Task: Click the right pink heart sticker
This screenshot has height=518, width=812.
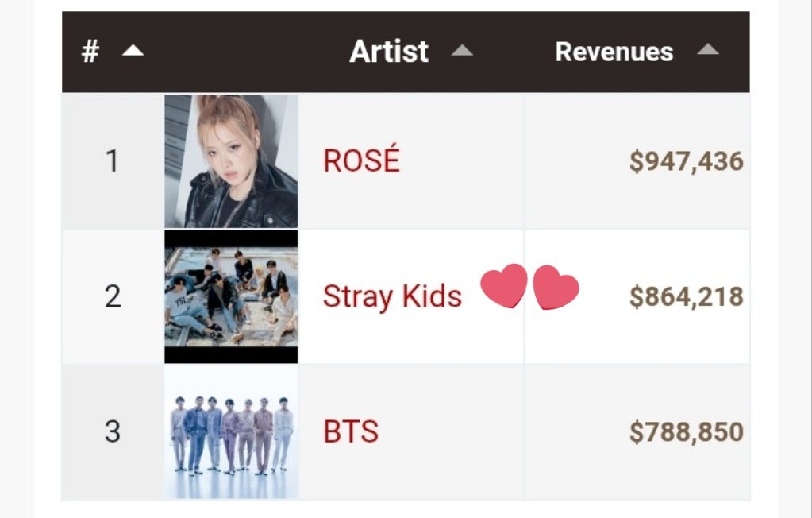Action: [x=556, y=288]
